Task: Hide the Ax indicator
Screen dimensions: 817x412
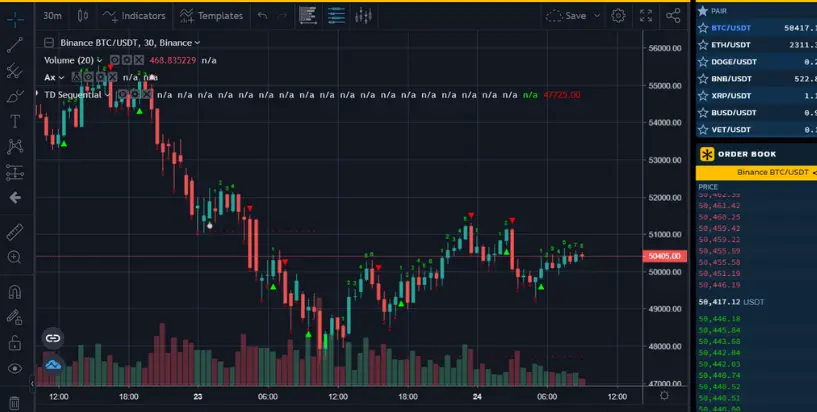Action: click(x=89, y=78)
